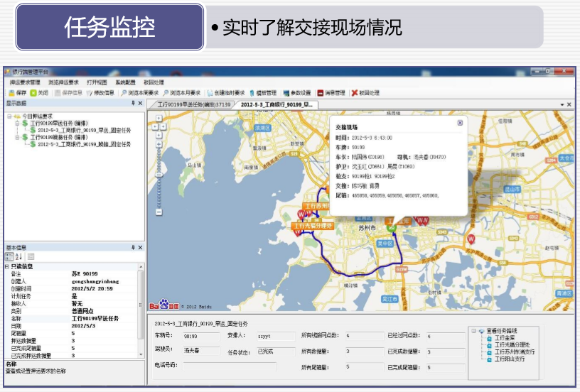Viewport: 580px width, 392px height.
Task: Click the Baidu map logo
Action: tap(165, 305)
